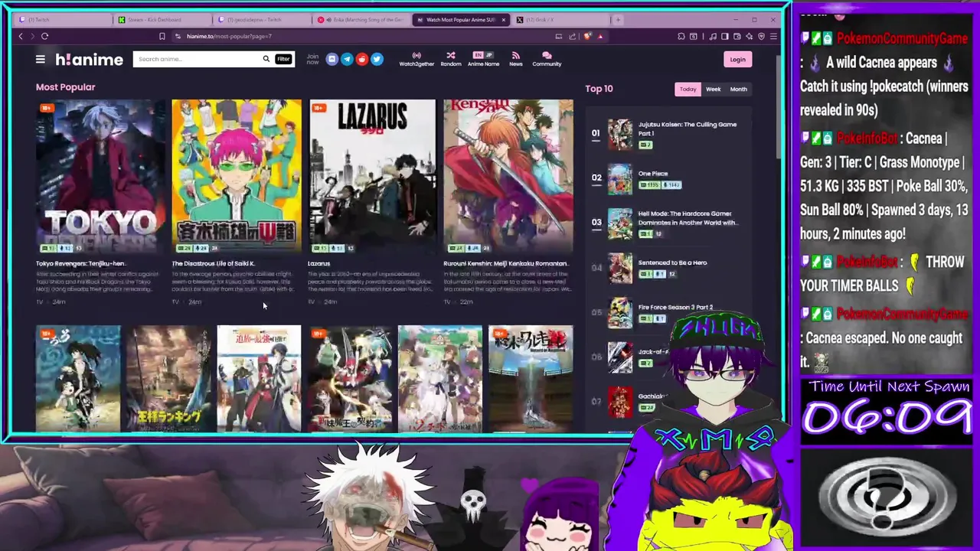The image size is (980, 551).
Task: Click The Disastrous Life of Saiki K. title
Action: 213,263
